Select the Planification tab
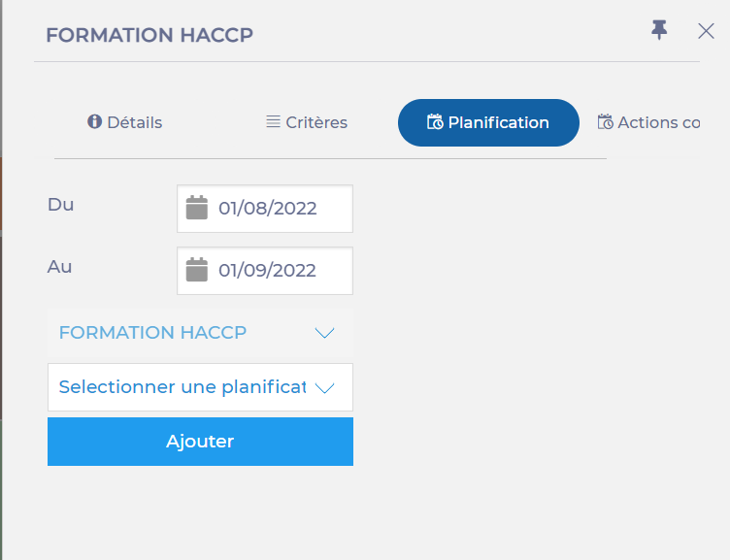This screenshot has height=560, width=730. coord(489,123)
